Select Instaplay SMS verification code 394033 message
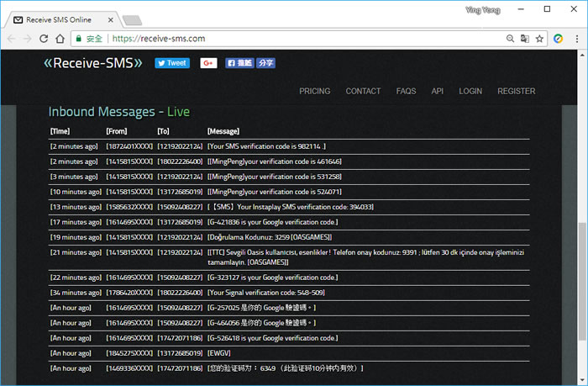 pos(289,207)
